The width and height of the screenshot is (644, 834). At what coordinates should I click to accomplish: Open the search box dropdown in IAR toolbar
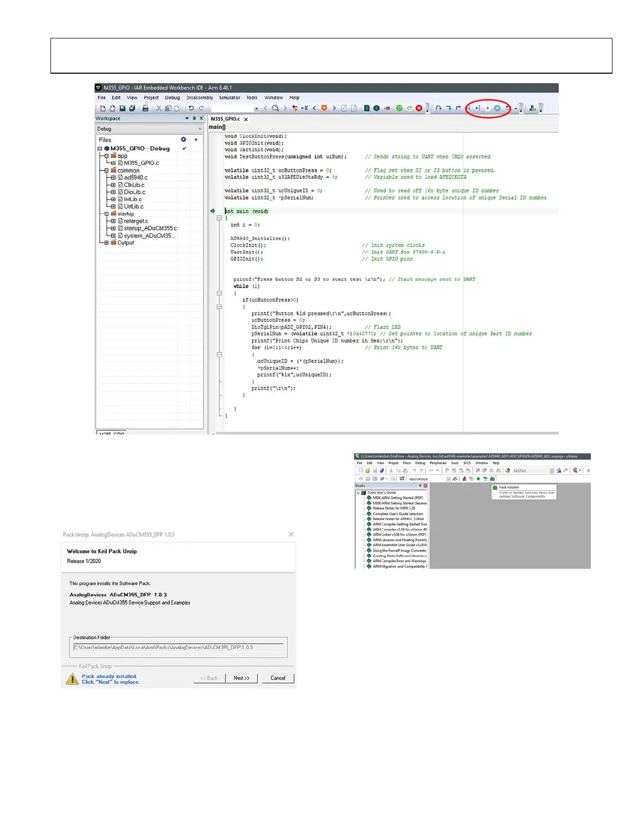(x=257, y=108)
